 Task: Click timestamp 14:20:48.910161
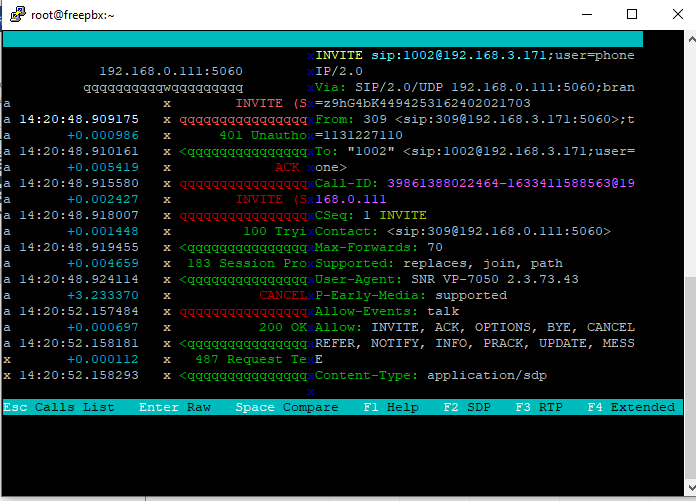click(79, 151)
